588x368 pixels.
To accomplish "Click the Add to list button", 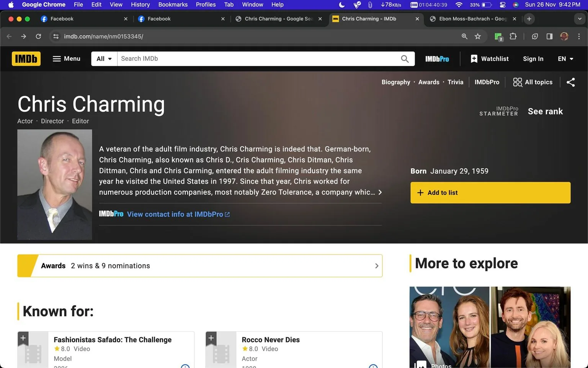I will point(490,193).
